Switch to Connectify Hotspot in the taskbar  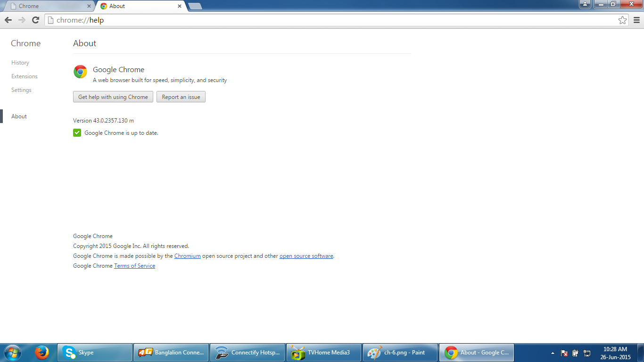click(x=248, y=353)
